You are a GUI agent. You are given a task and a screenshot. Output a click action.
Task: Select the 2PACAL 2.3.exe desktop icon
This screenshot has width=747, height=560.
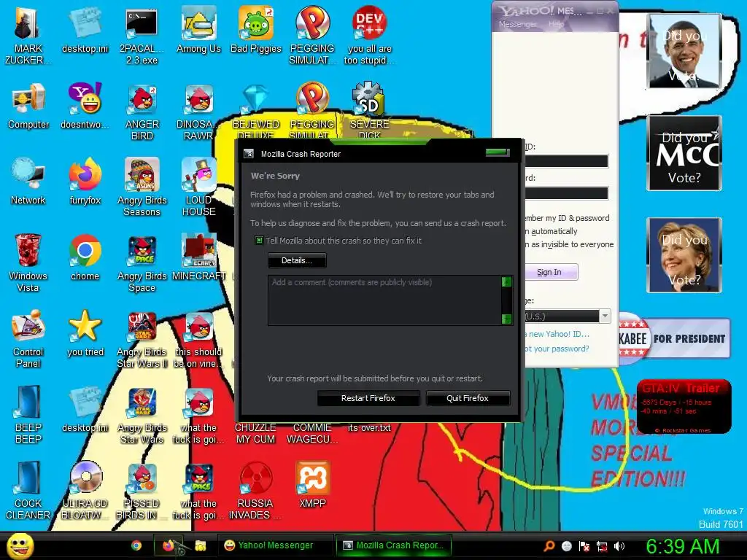pos(142,36)
